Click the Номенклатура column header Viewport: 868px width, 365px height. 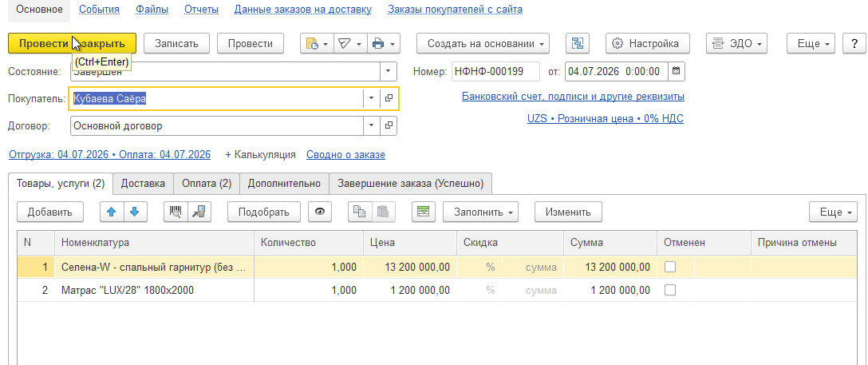(155, 242)
